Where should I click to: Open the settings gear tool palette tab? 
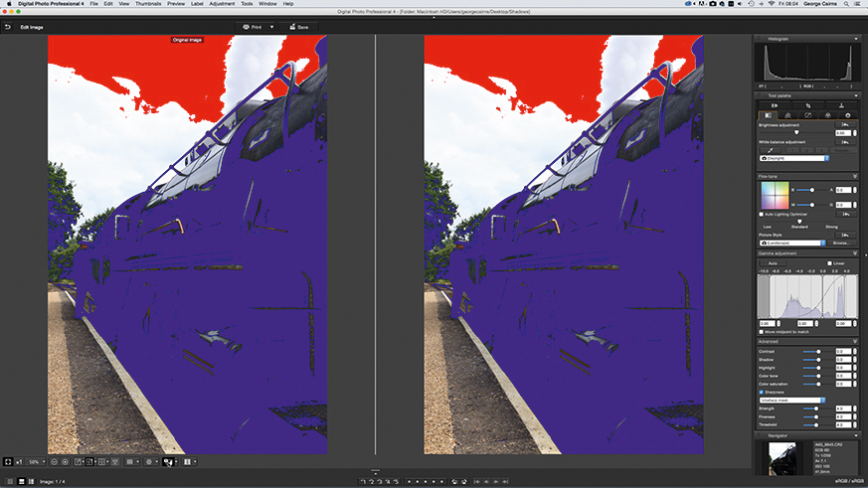(847, 115)
